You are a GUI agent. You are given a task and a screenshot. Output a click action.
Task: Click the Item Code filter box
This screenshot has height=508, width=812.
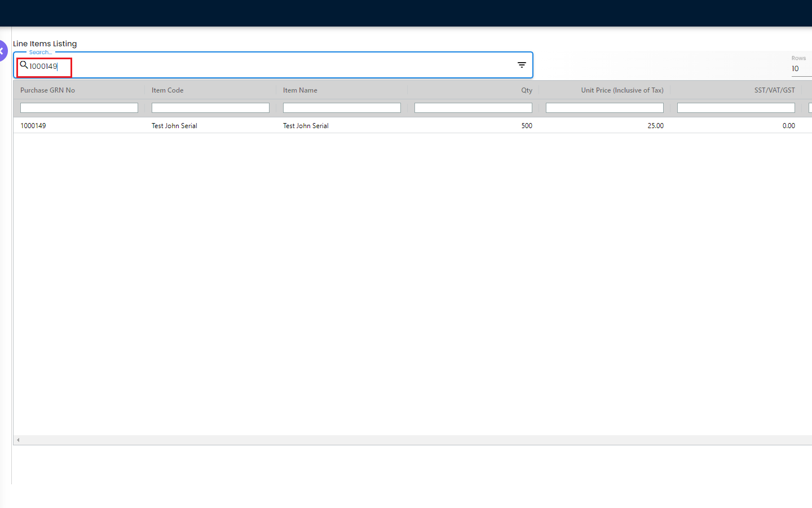pyautogui.click(x=210, y=108)
